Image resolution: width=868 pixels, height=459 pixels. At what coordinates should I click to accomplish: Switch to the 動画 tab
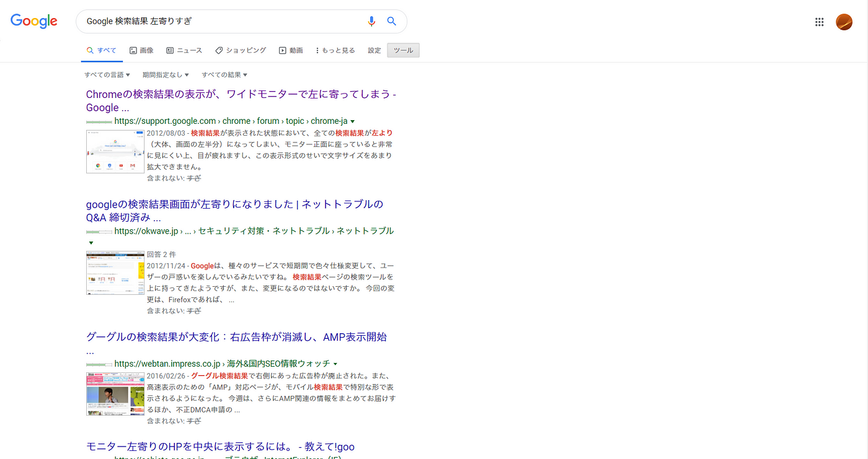click(291, 50)
